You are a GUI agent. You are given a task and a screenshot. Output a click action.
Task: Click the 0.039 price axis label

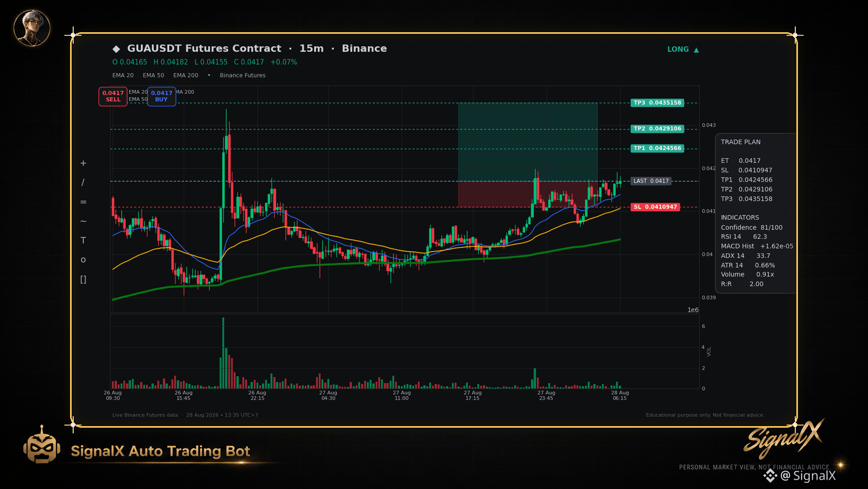(709, 298)
